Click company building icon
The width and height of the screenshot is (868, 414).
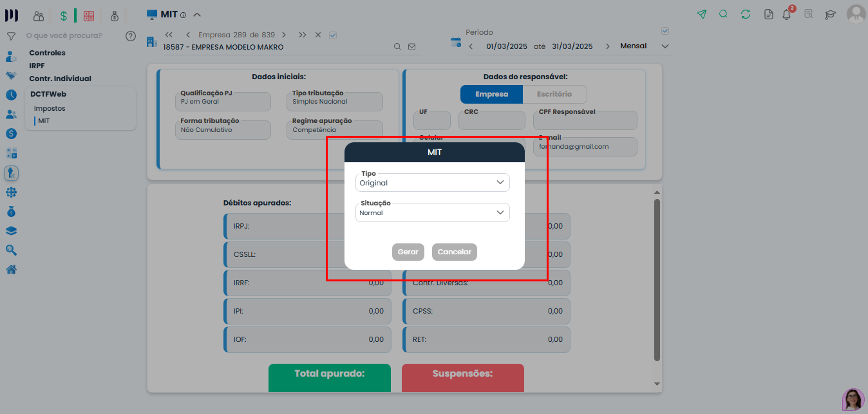point(152,42)
